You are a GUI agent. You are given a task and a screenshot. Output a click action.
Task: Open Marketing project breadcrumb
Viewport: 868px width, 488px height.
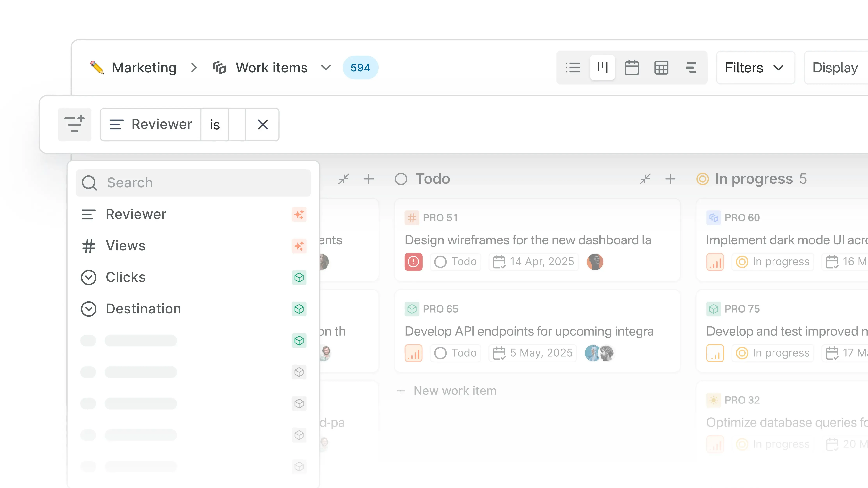pos(144,68)
